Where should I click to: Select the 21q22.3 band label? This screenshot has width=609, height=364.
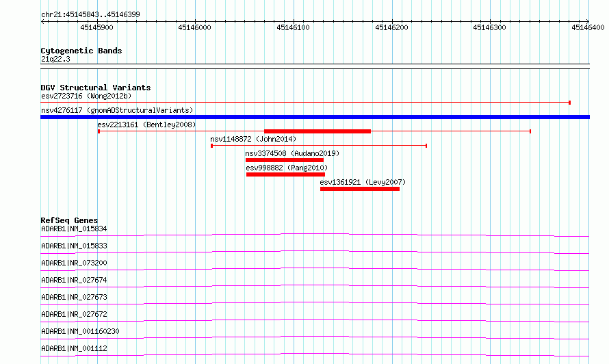pyautogui.click(x=55, y=59)
